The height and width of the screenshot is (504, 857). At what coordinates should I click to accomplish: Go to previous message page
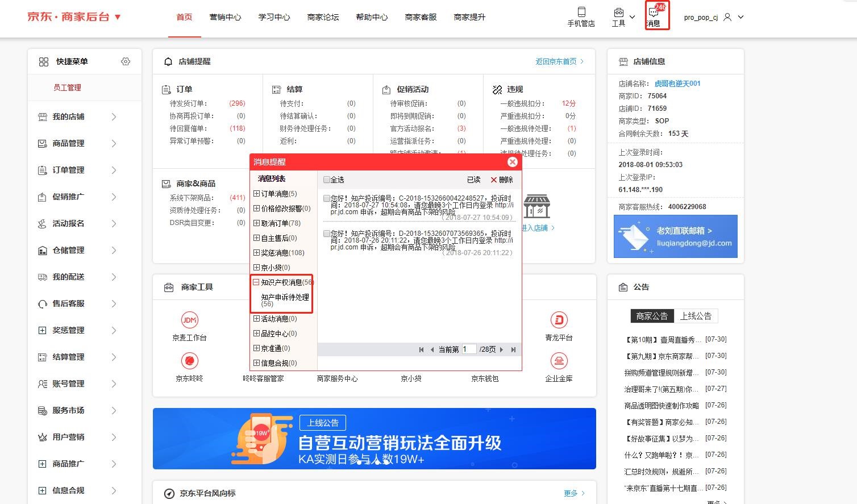tap(432, 349)
